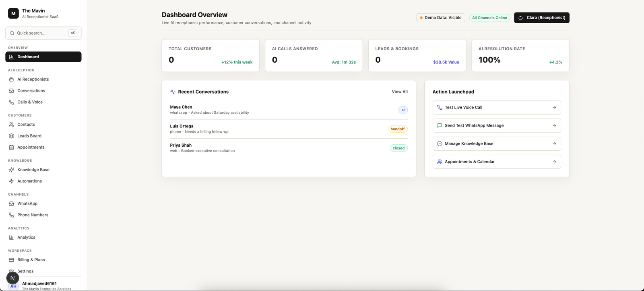Click the AI Resolution Rate 100% value
Viewport: 644px width, 291px height.
(x=489, y=60)
